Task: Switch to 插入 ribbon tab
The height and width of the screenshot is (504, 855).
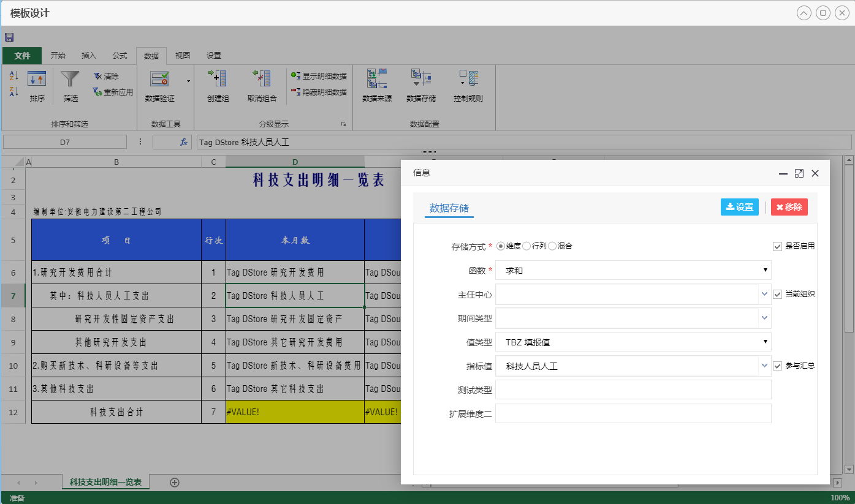Action: (x=89, y=56)
